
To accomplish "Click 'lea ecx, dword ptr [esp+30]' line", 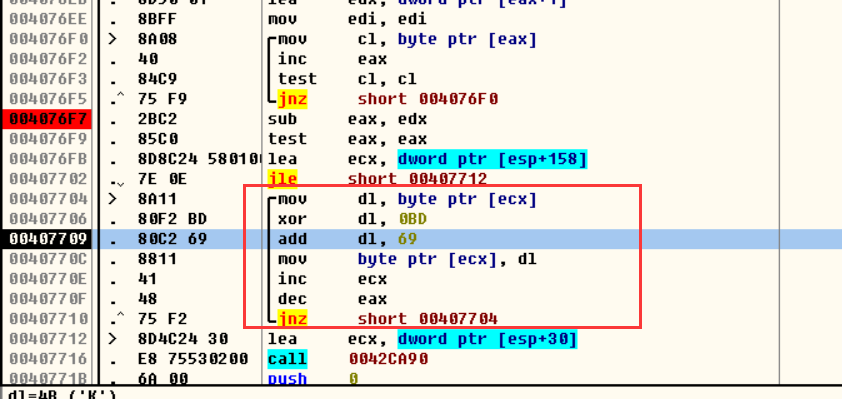I will pos(423,339).
